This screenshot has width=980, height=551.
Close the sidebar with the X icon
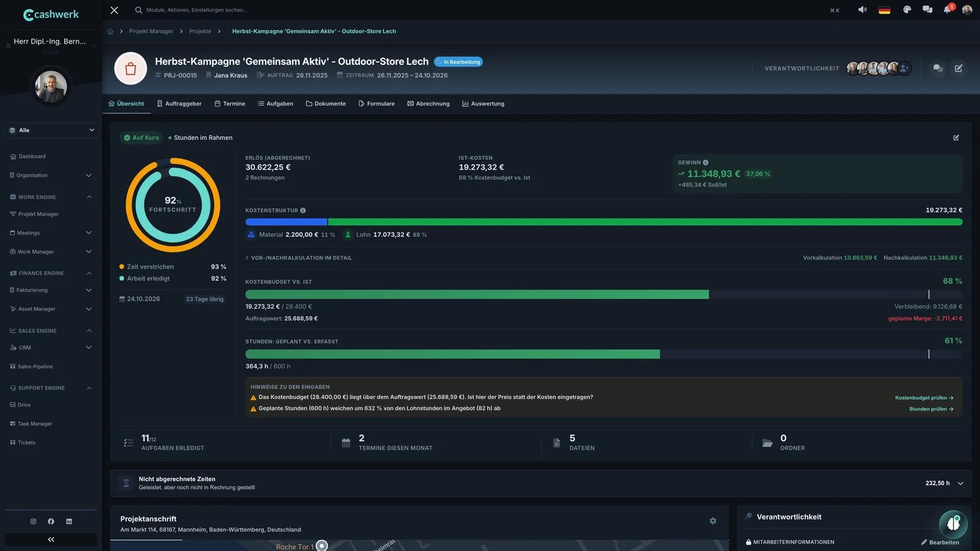tap(114, 10)
